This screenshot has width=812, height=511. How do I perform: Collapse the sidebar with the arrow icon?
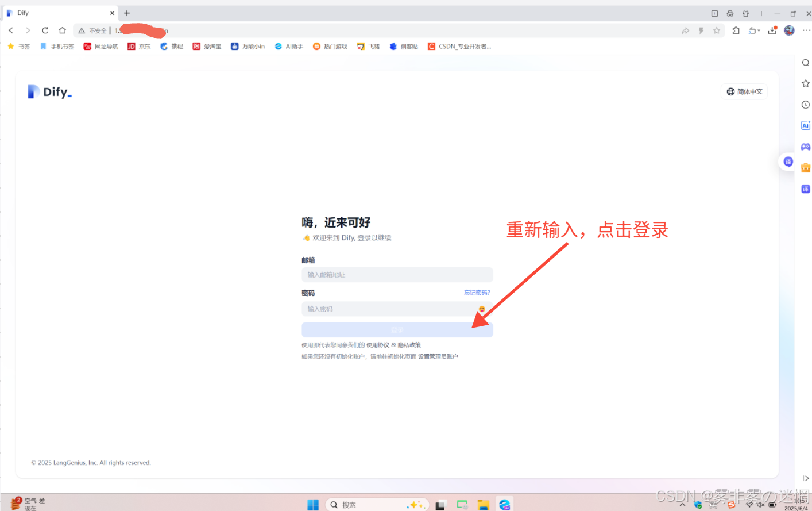pyautogui.click(x=806, y=478)
